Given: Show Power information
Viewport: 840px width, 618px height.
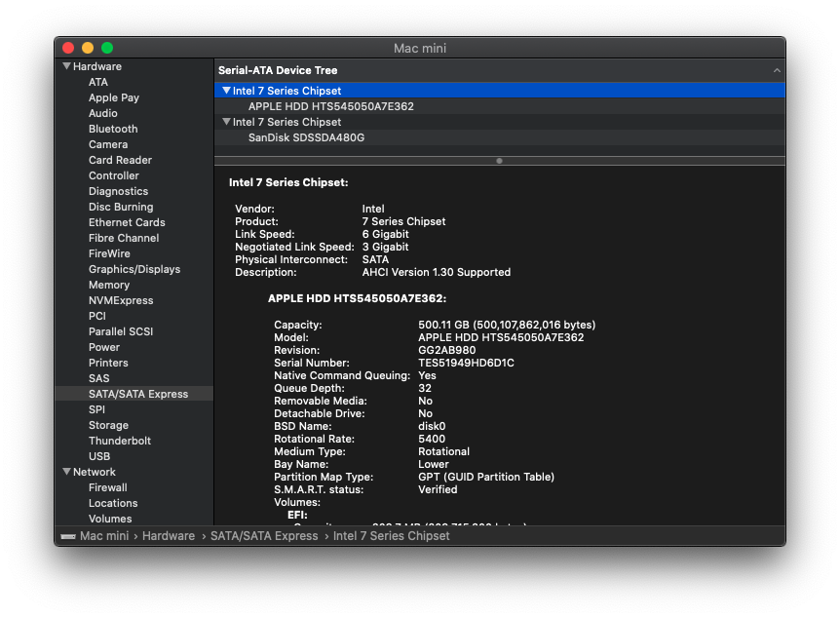Looking at the screenshot, I should pyautogui.click(x=104, y=347).
